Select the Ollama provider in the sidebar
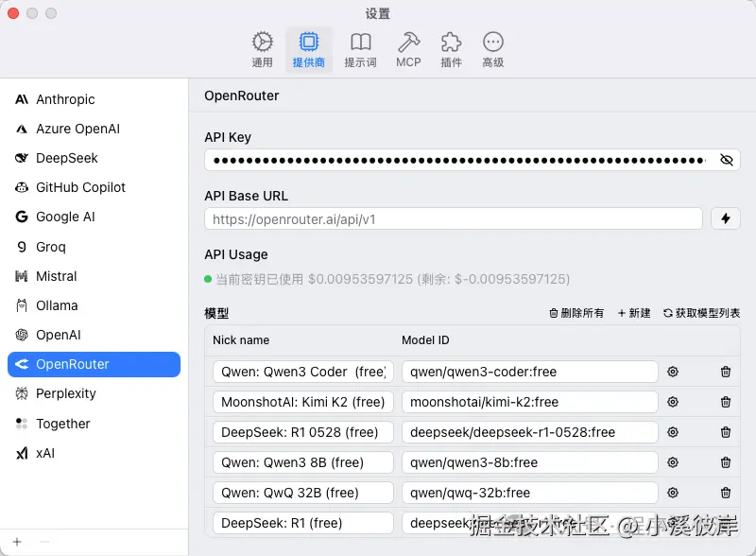The image size is (756, 556). [60, 305]
